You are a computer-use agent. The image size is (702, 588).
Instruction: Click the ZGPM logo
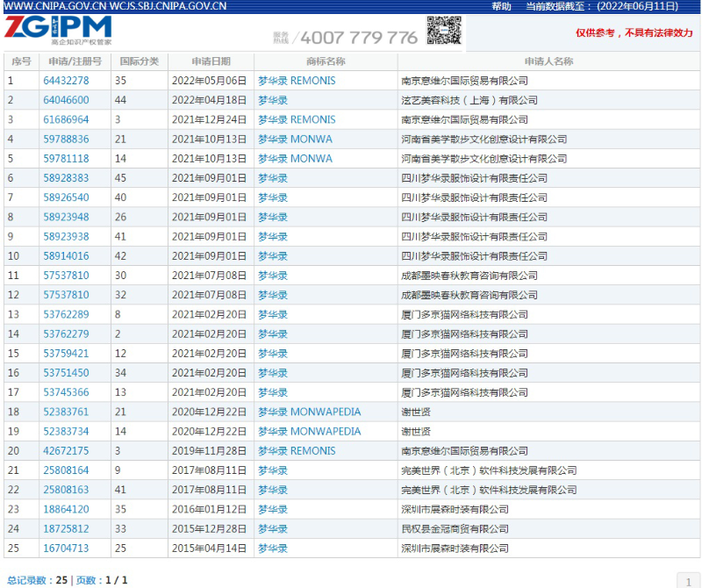click(x=58, y=30)
